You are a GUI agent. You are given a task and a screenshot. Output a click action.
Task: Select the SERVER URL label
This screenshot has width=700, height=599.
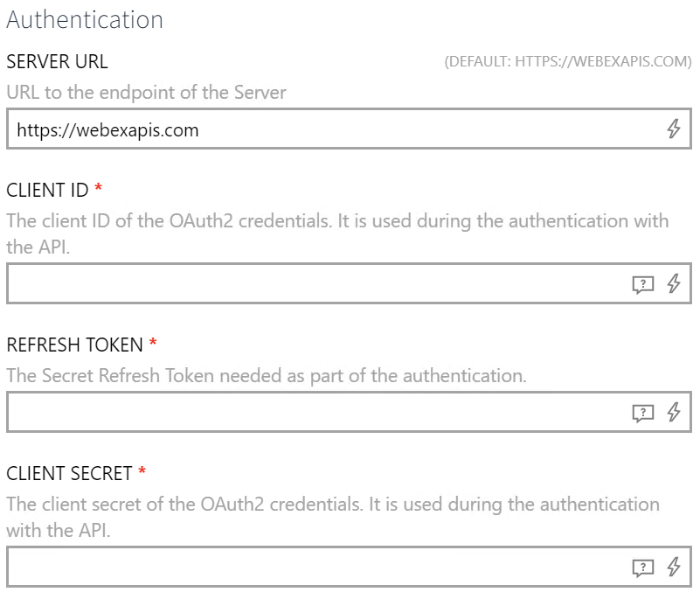pyautogui.click(x=56, y=61)
